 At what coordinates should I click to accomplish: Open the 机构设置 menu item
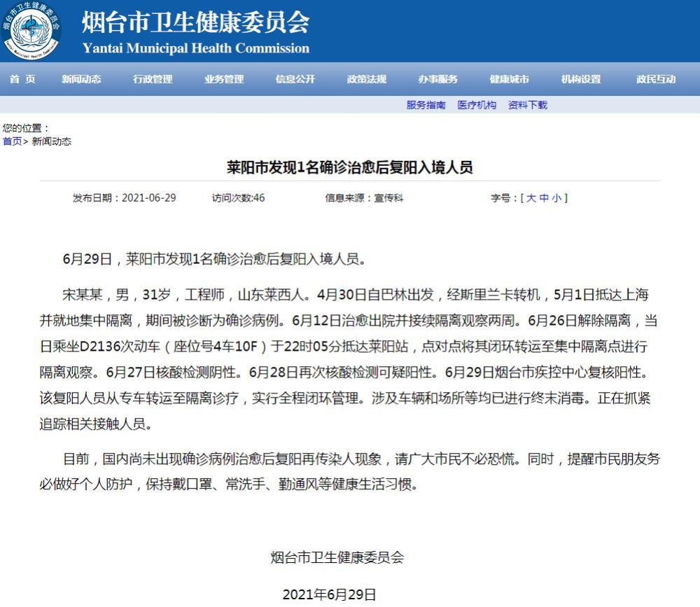pyautogui.click(x=581, y=79)
